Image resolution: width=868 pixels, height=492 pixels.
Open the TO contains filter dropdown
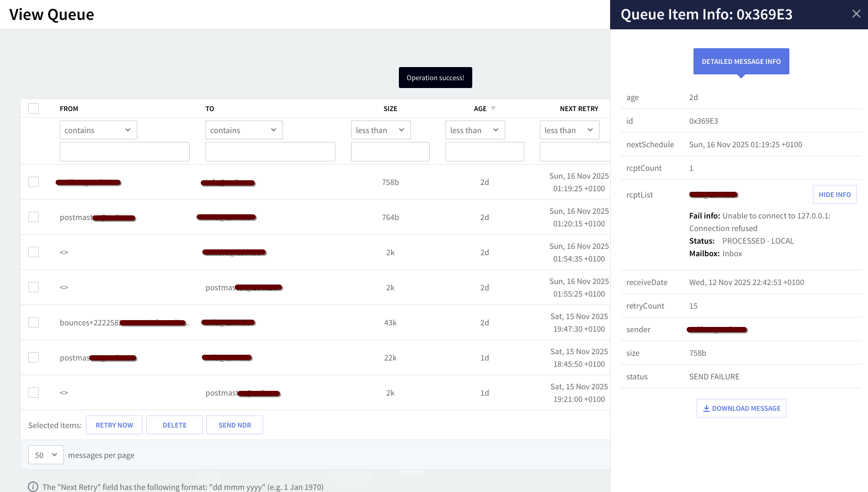point(244,130)
